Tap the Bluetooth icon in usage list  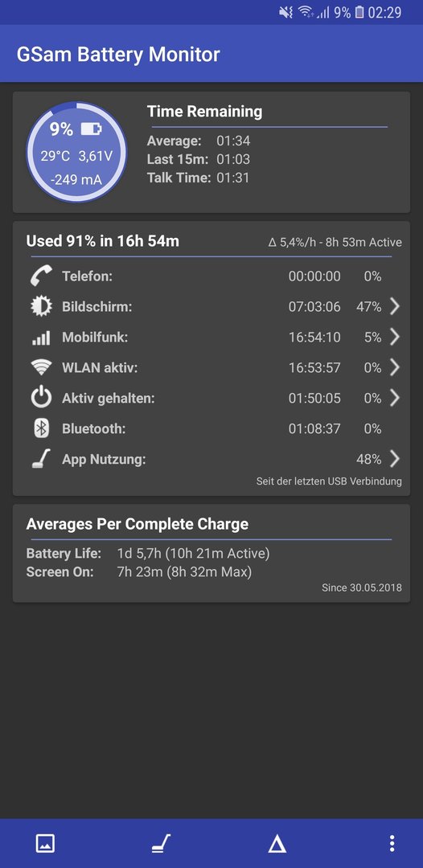[x=42, y=428]
